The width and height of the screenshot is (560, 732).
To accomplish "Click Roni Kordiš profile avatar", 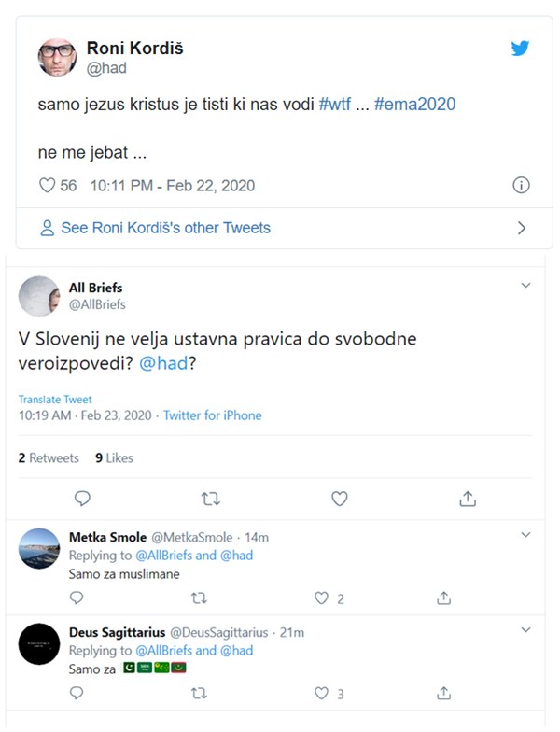I will (x=56, y=57).
